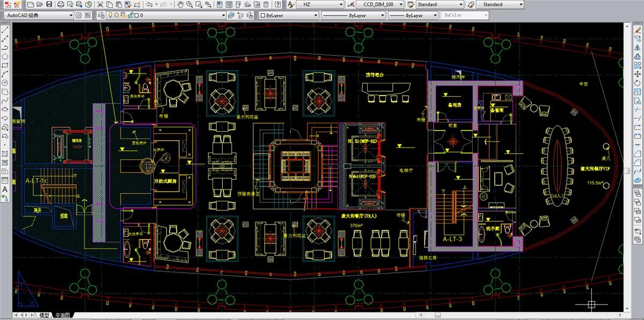This screenshot has width=644, height=320.
Task: Toggle the layer on/off lightbulb icon
Action: click(110, 16)
